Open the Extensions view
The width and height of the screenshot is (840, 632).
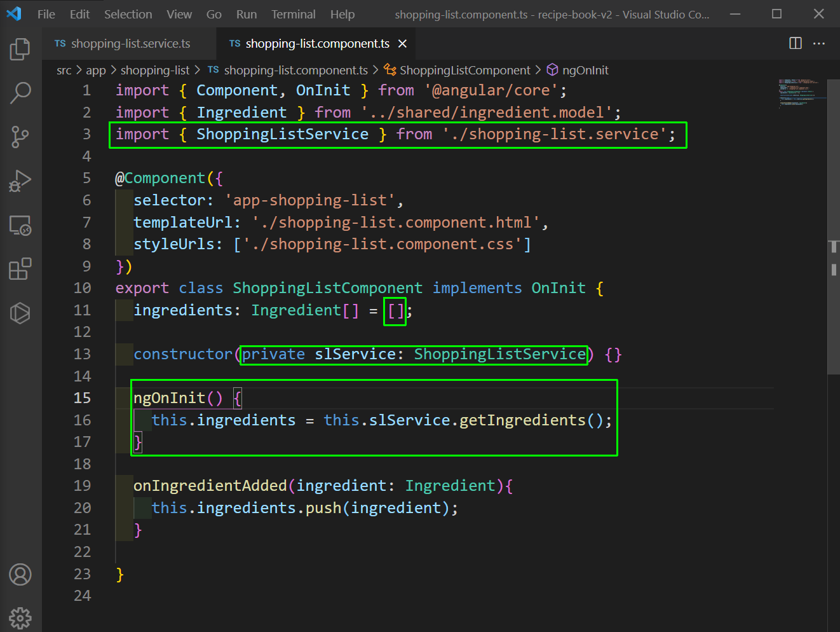pos(20,269)
